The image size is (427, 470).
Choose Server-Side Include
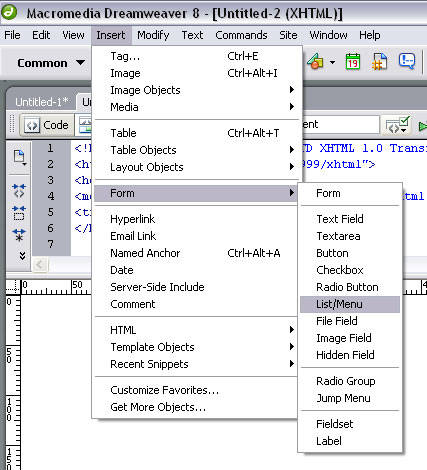click(197, 287)
